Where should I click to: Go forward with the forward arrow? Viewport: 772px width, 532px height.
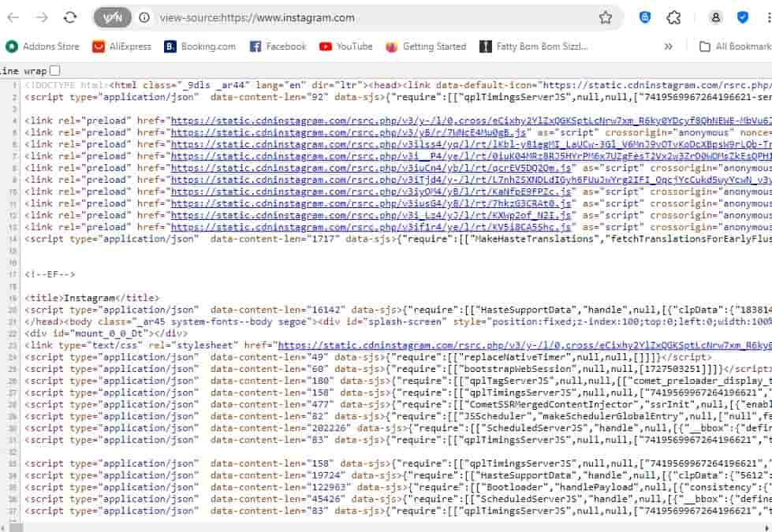[42, 17]
